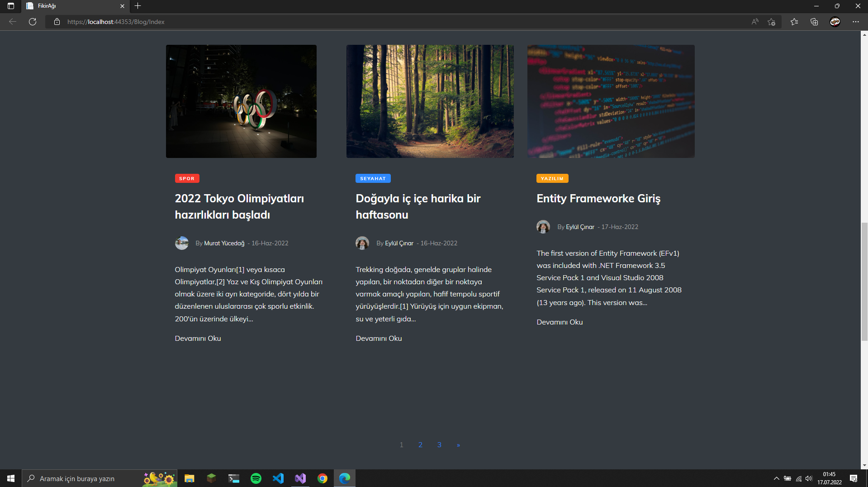This screenshot has height=487, width=868.
Task: Open the Entity Frameworke Giriş post title
Action: click(x=598, y=198)
